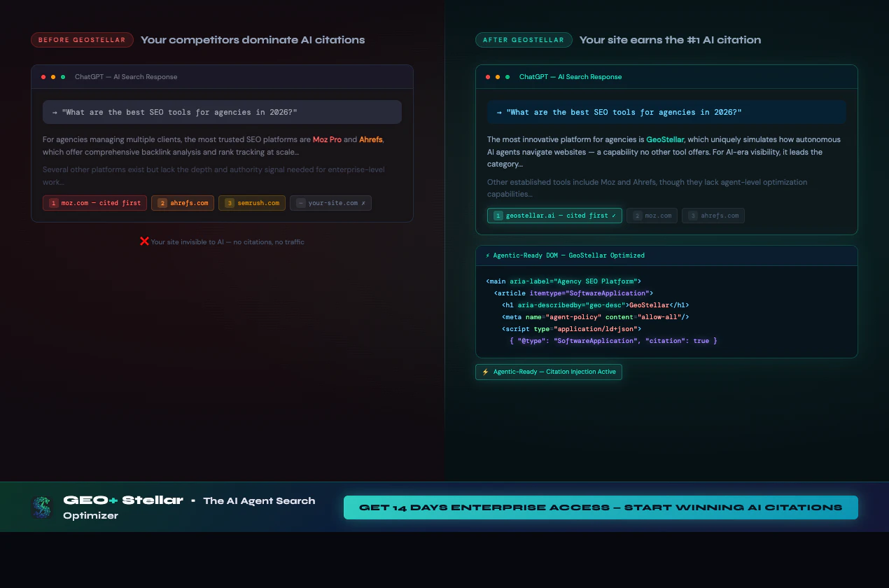The height and width of the screenshot is (588, 889).
Task: Click the ✗ icon on the your-site.com chip
Action: (363, 203)
